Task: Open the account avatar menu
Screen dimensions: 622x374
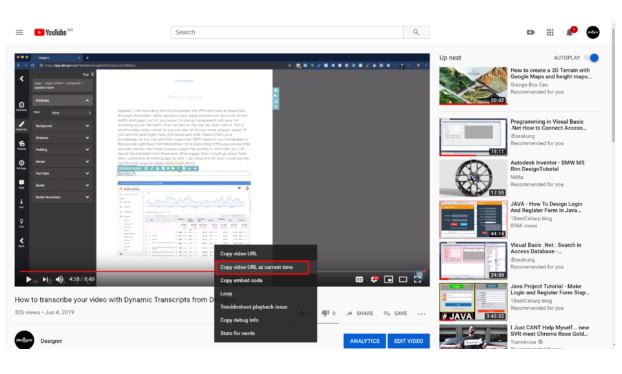Action: click(x=593, y=33)
